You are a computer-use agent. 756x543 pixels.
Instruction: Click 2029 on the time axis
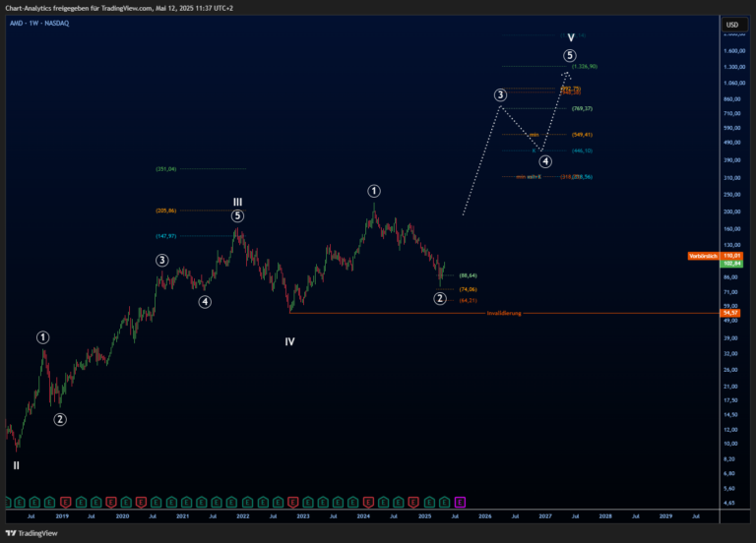tap(665, 516)
